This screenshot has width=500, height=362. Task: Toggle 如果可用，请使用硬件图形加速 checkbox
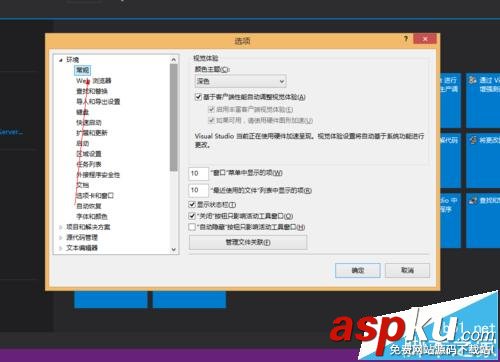[x=211, y=120]
